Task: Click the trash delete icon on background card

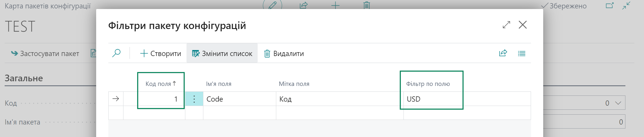Action: (x=367, y=5)
